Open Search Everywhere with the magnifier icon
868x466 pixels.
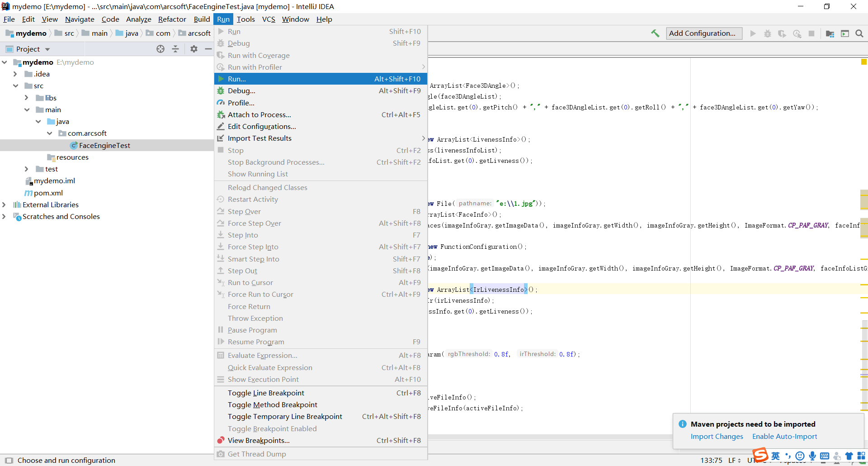[x=859, y=33]
